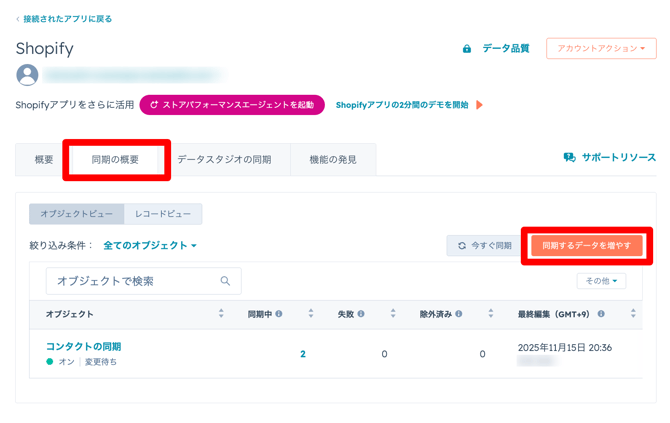
Task: Open the 概要 tab
Action: coord(44,160)
